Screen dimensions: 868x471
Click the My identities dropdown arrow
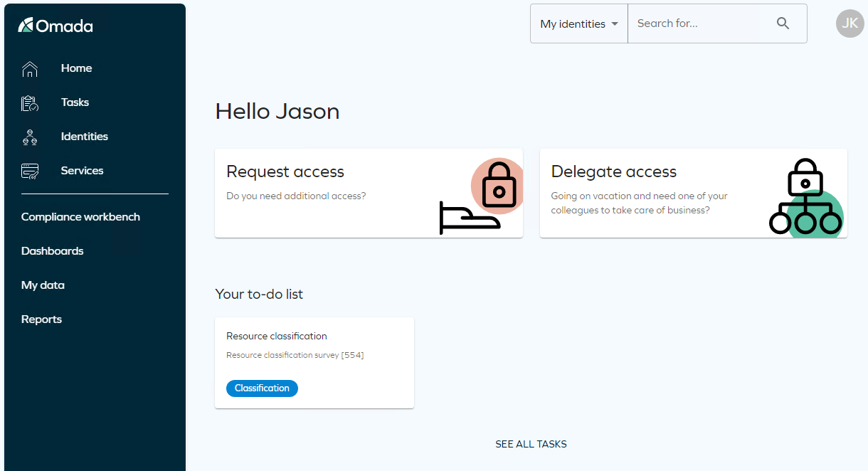point(615,24)
